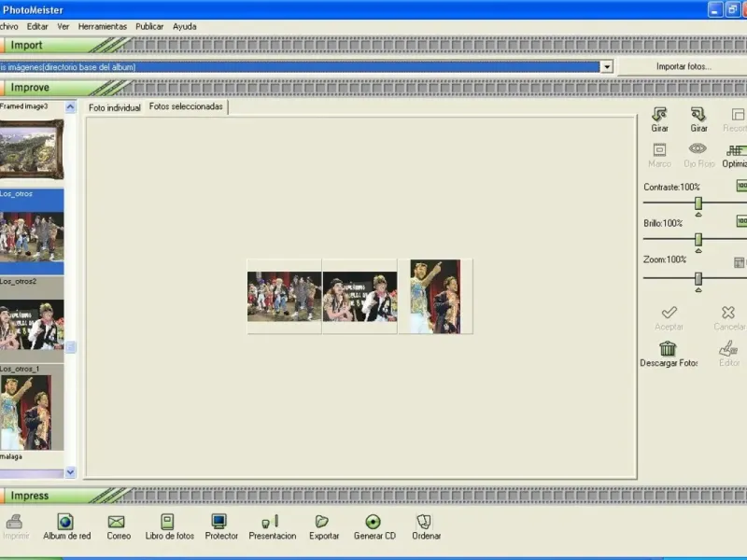
Task: Click the two-performers landscape photo in preview
Action: point(359,296)
